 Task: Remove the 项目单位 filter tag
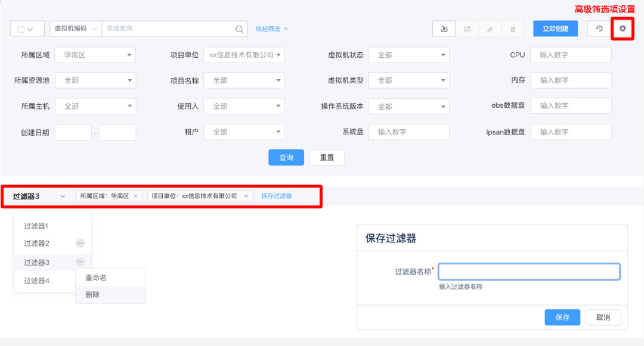(246, 196)
